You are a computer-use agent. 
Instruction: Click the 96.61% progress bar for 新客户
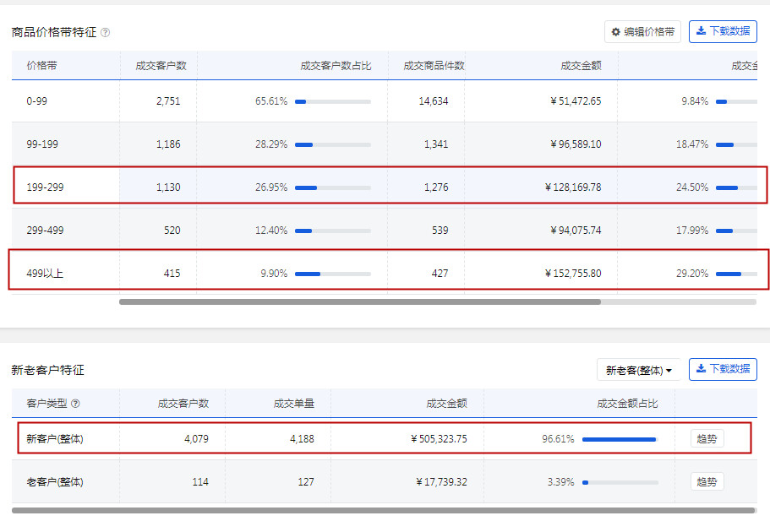[x=620, y=439]
